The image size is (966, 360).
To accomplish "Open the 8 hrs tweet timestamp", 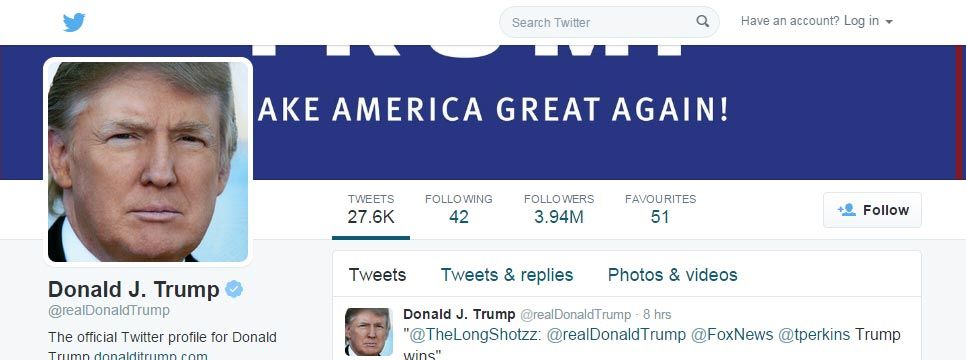I will [x=657, y=314].
